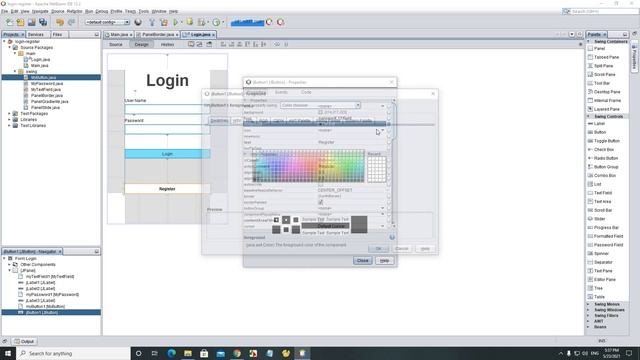Collapse the Swing Controls palette category
The height and width of the screenshot is (360, 640).
(x=589, y=116)
